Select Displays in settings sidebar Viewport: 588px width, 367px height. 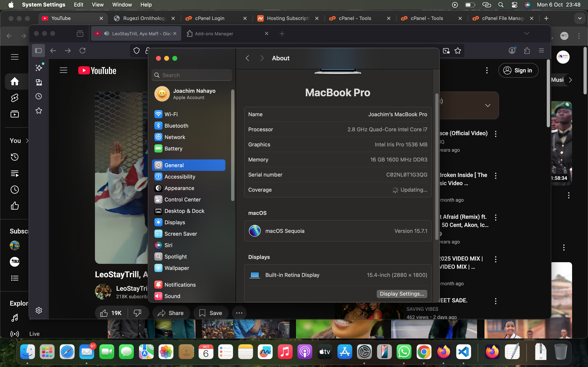(x=174, y=222)
